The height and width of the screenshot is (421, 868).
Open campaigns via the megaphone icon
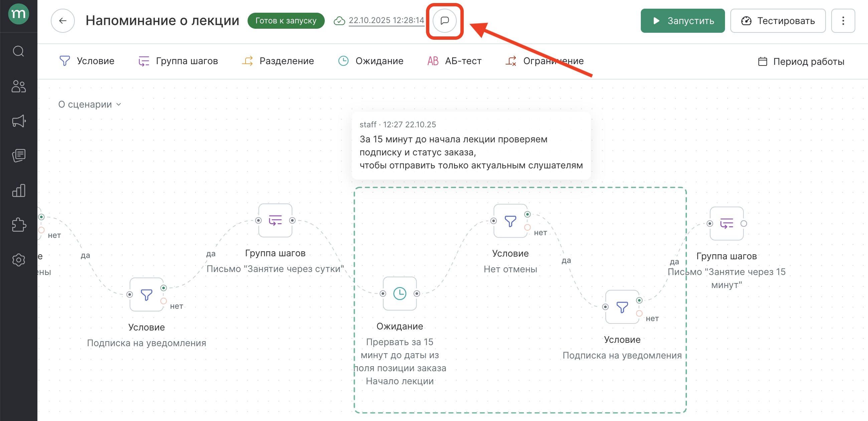click(x=18, y=121)
